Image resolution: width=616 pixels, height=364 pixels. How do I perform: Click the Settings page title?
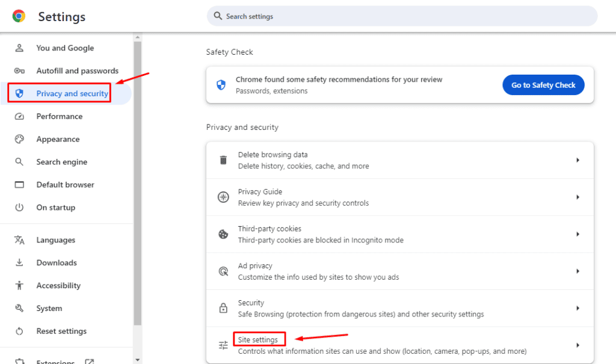click(x=62, y=16)
